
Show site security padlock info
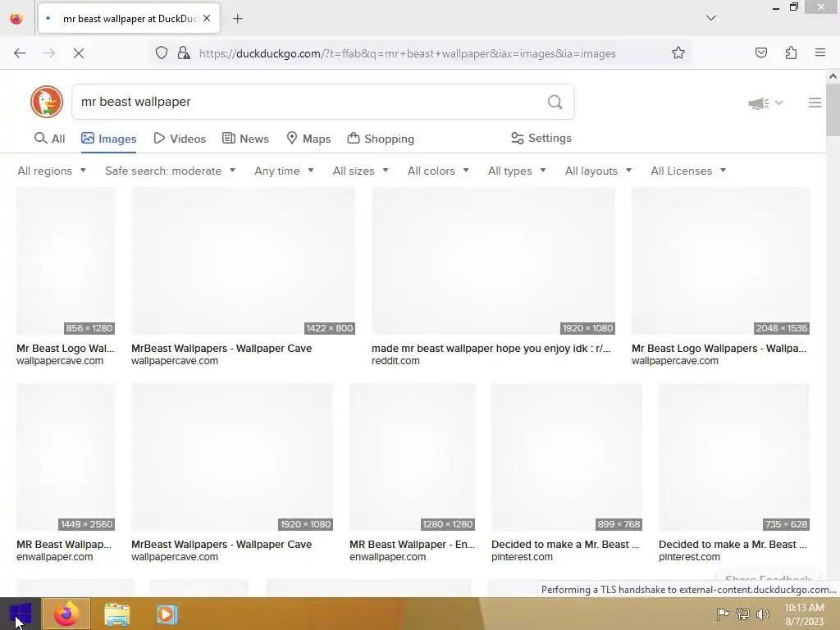pos(184,53)
